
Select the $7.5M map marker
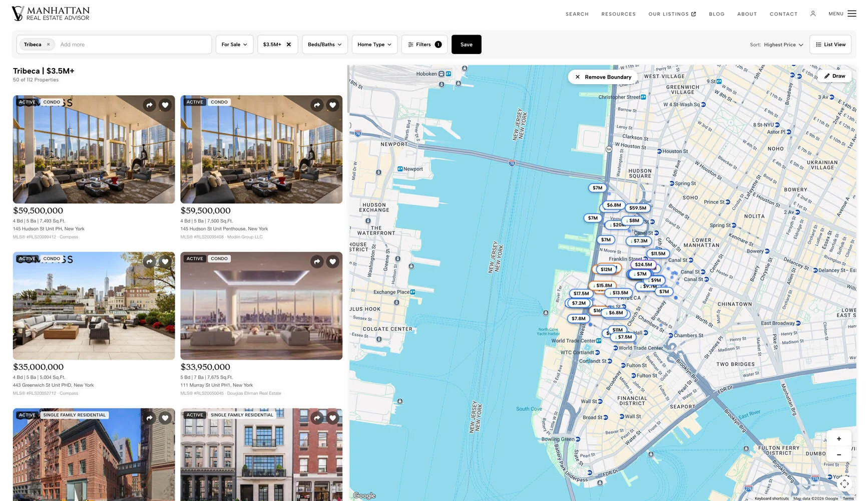tap(623, 337)
